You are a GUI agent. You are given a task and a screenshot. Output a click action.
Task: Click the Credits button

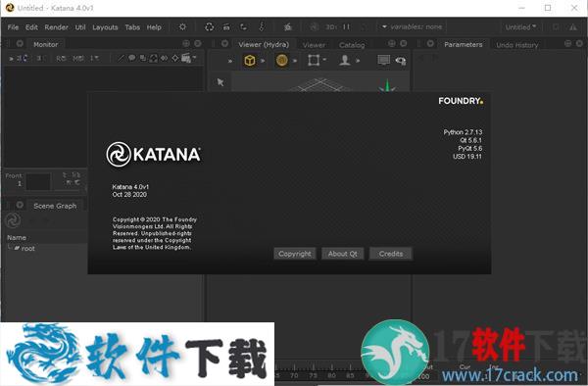click(x=391, y=254)
